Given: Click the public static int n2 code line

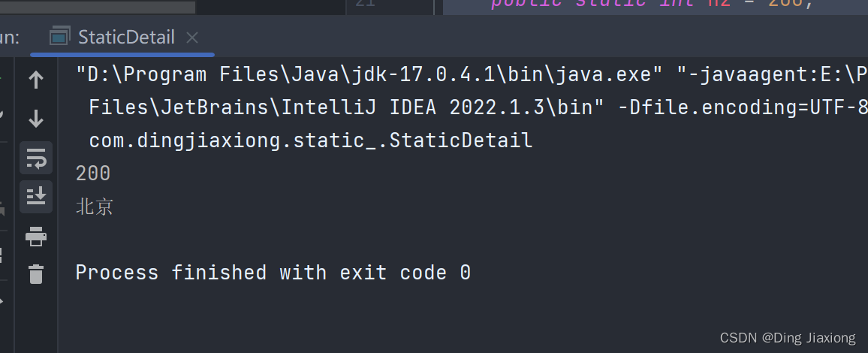Looking at the screenshot, I should pyautogui.click(x=646, y=4).
